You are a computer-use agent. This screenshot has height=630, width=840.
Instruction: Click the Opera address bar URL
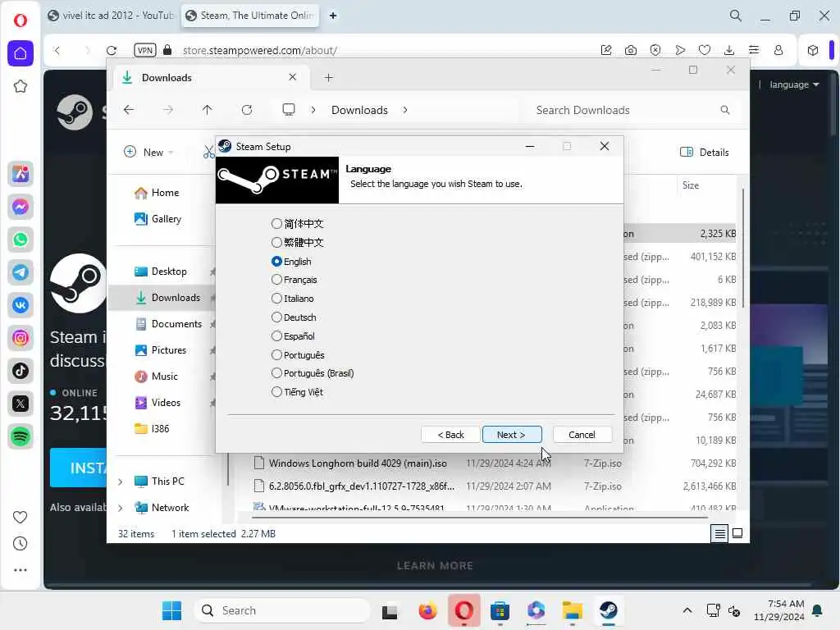tap(260, 50)
